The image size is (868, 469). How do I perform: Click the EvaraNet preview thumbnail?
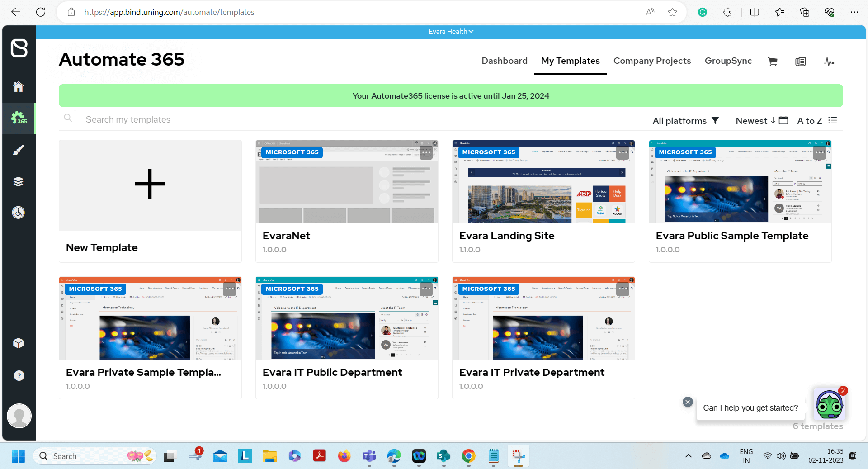(x=347, y=182)
